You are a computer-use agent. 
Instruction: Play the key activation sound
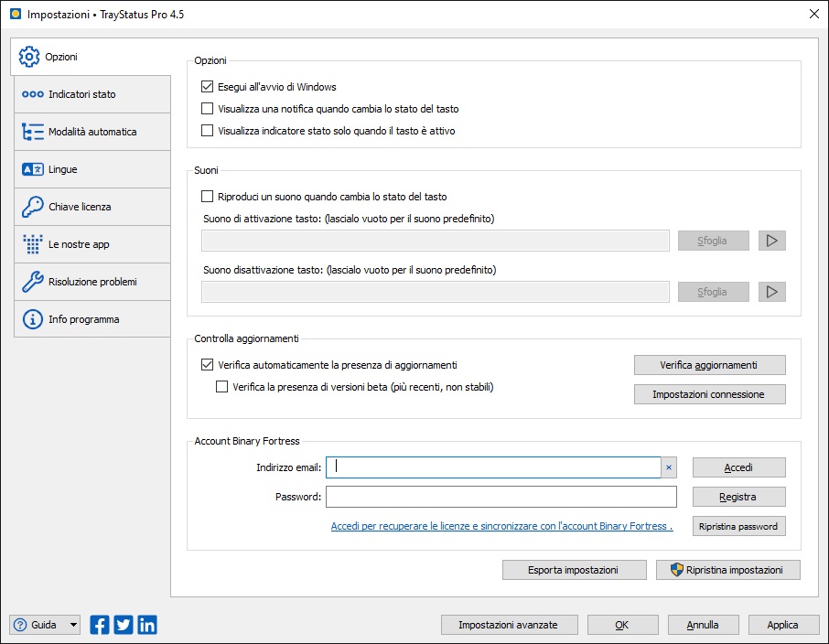click(772, 241)
